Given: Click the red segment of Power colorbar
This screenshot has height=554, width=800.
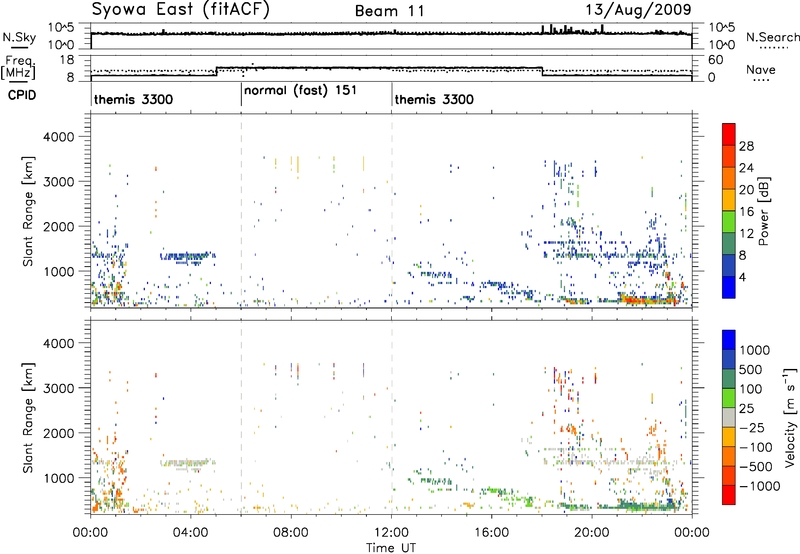Looking at the screenshot, I should [729, 134].
